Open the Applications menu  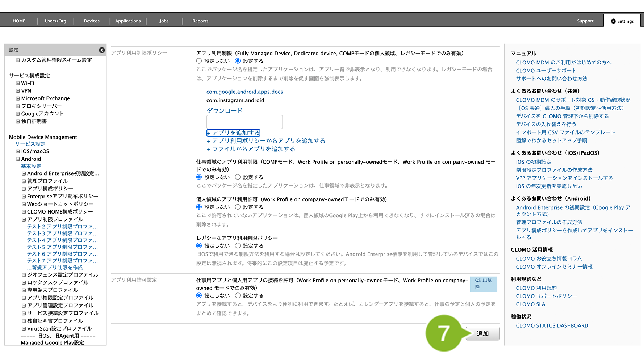pos(128,21)
